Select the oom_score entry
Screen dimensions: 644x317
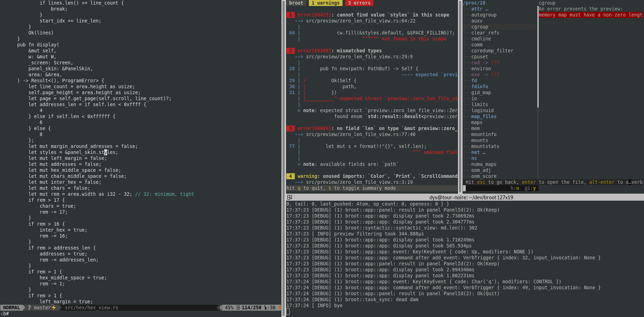pyautogui.click(x=484, y=176)
